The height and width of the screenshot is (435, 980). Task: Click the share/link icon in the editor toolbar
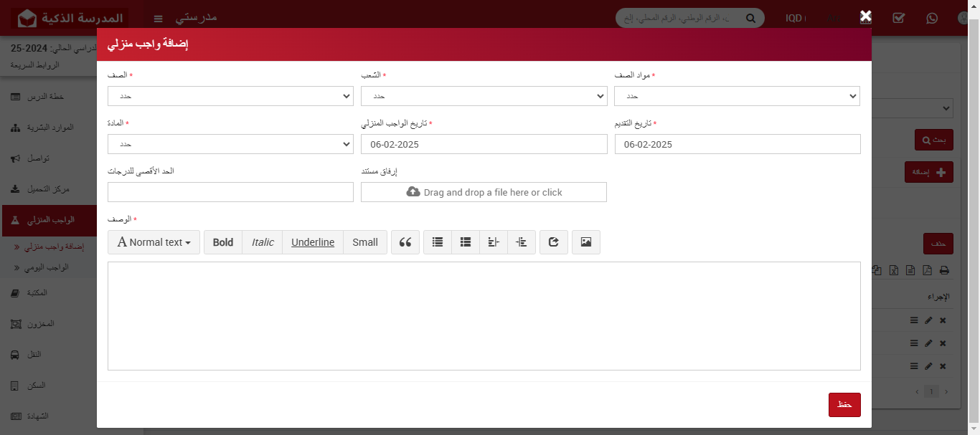pyautogui.click(x=553, y=242)
